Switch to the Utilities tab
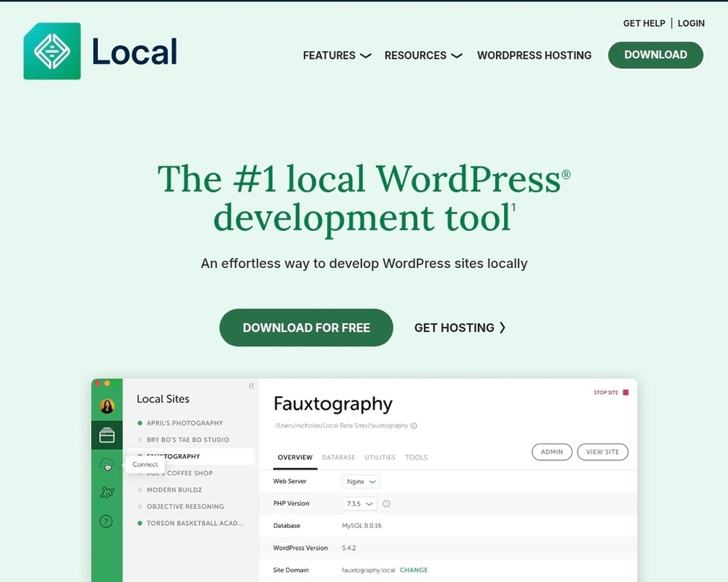The image size is (728, 582). coord(380,458)
